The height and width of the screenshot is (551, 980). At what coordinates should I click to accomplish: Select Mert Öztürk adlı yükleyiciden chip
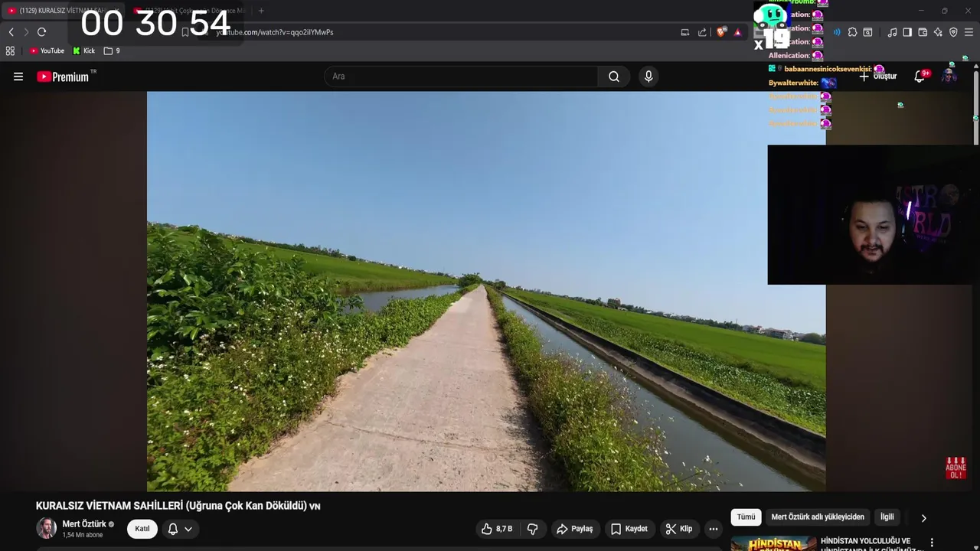(x=818, y=517)
